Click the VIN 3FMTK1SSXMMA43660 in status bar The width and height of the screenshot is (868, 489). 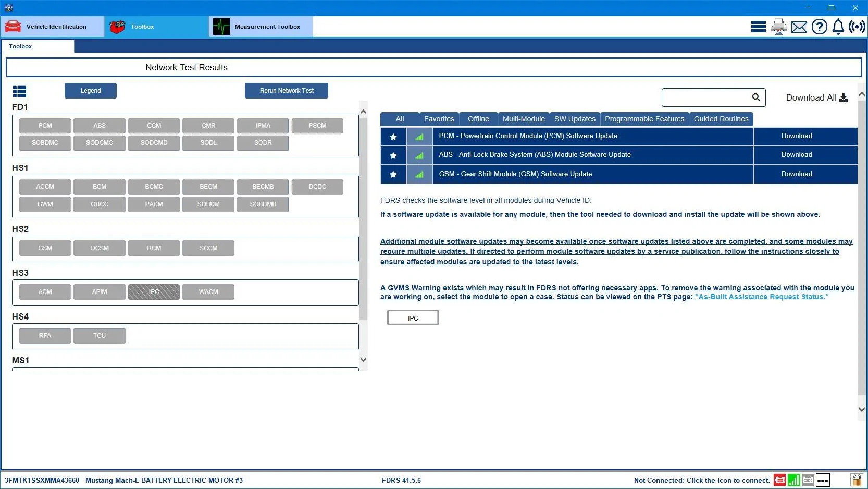[42, 480]
